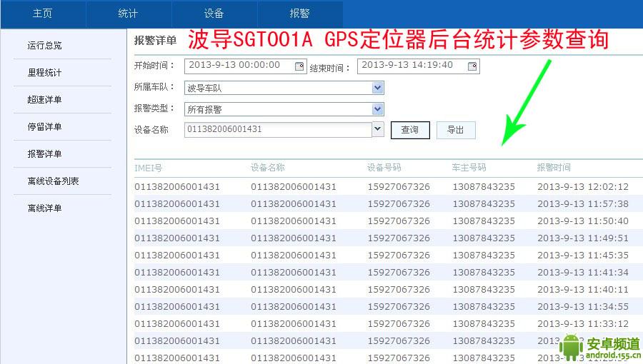The height and width of the screenshot is (364, 643).
Task: Click the 报警时间 column header
Action: (x=554, y=168)
